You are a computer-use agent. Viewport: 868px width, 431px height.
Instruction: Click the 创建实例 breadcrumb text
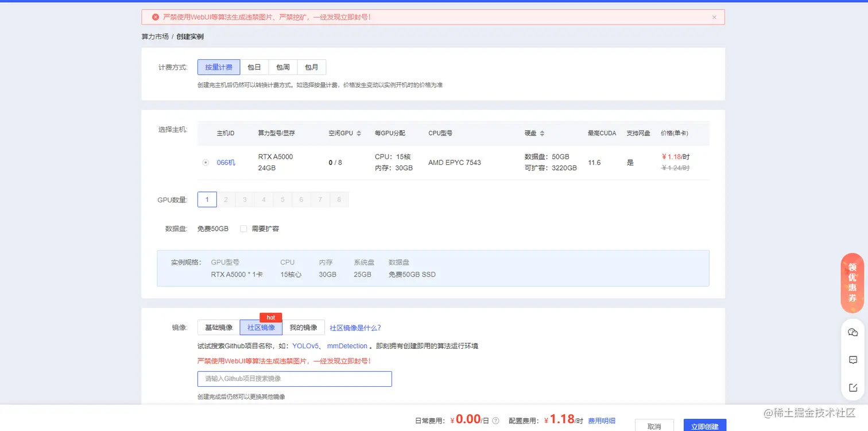pyautogui.click(x=190, y=37)
